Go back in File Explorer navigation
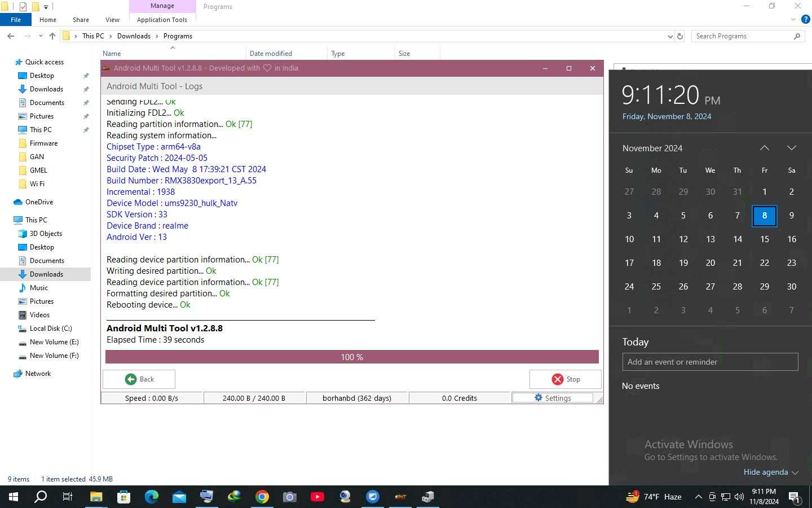Viewport: 812px width, 508px height. pyautogui.click(x=11, y=36)
